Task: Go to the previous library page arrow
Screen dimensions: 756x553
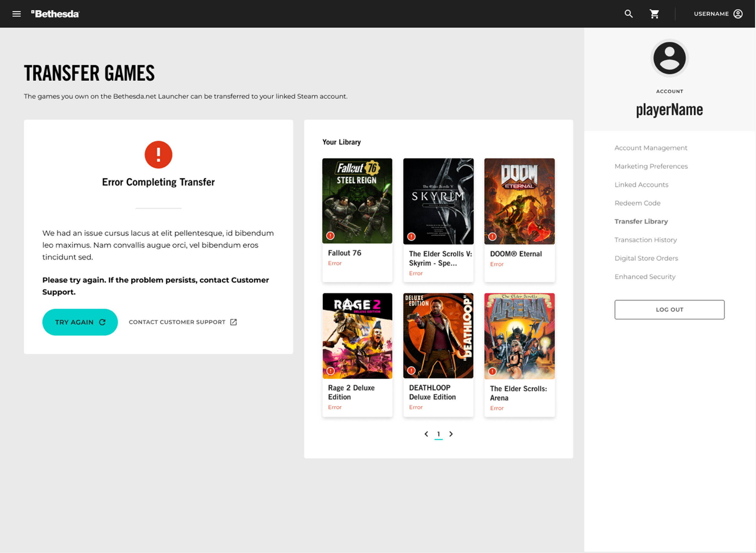Action: click(426, 434)
